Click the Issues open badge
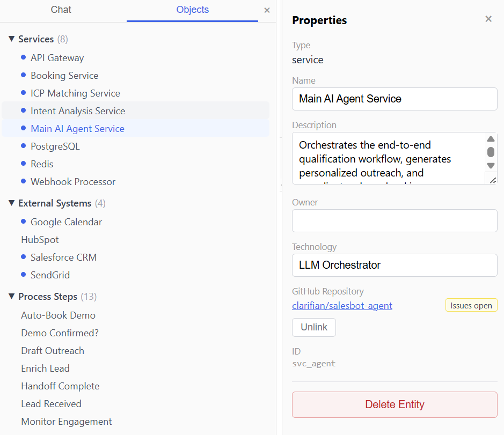The width and height of the screenshot is (504, 435). (x=471, y=305)
